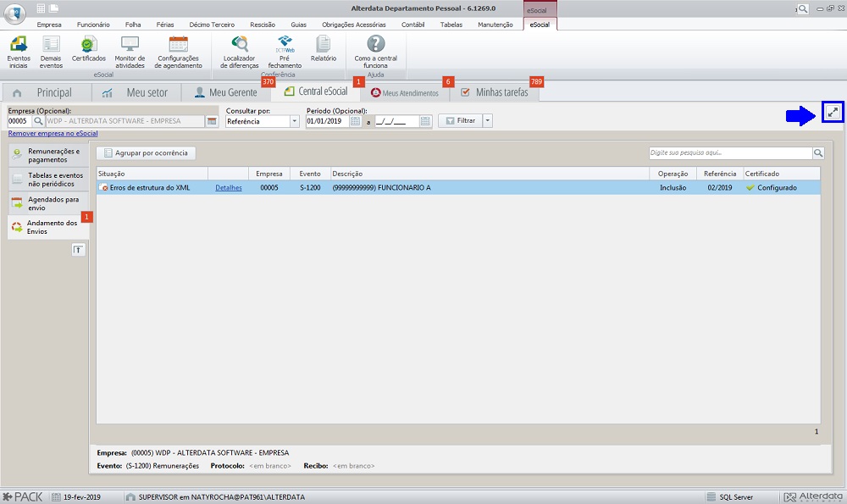The height and width of the screenshot is (504, 847).
Task: Switch to the Meu Gerente tab
Action: coord(226,92)
